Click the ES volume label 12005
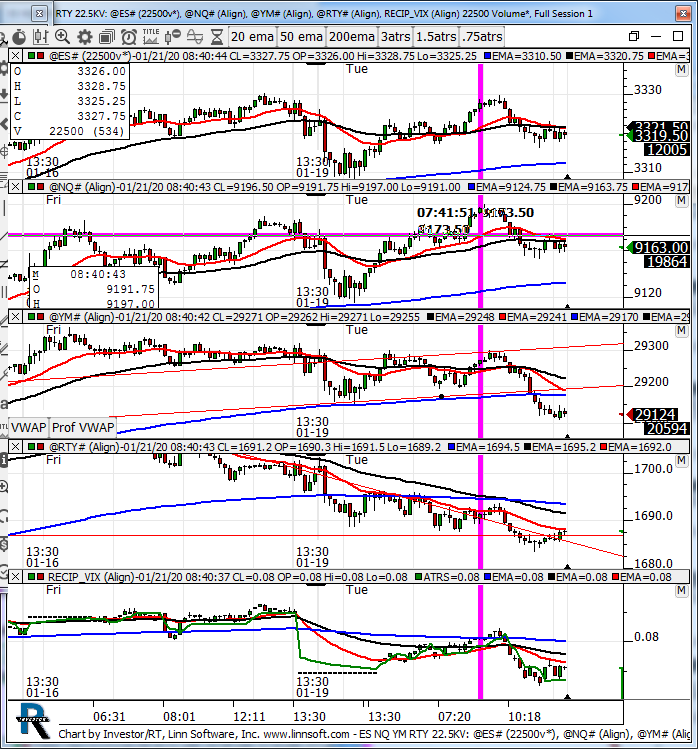Image resolution: width=698 pixels, height=749 pixels. point(667,150)
